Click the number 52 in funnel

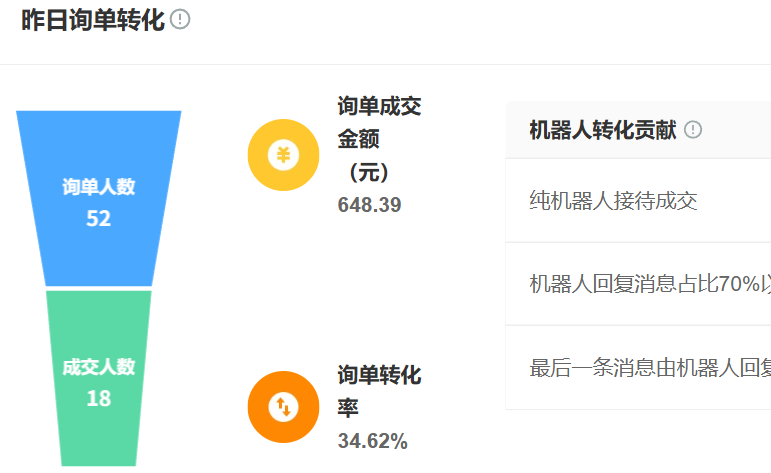pos(99,218)
